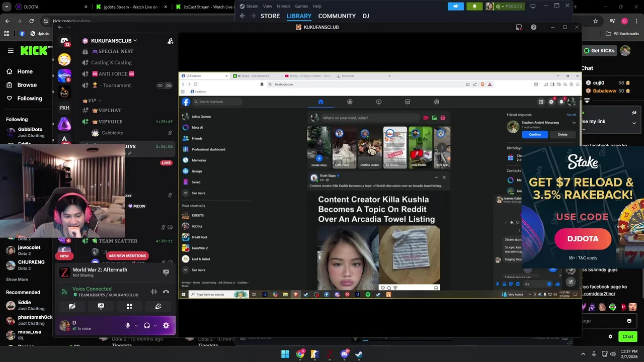Select Steam LIBRARY tab

(x=299, y=16)
